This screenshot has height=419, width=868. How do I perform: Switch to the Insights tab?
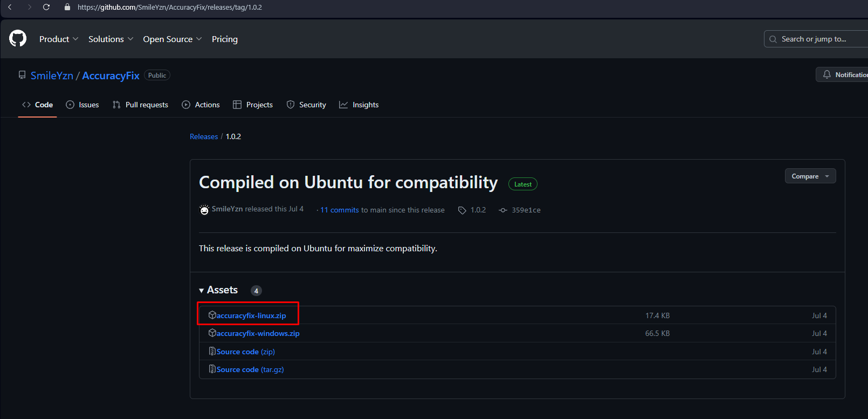pyautogui.click(x=359, y=105)
